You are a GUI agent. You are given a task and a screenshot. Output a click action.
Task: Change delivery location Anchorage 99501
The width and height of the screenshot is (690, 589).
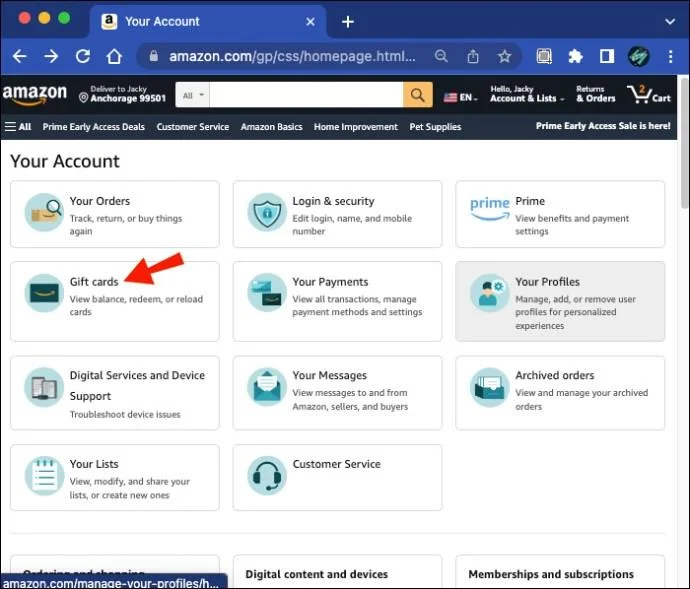tap(122, 94)
